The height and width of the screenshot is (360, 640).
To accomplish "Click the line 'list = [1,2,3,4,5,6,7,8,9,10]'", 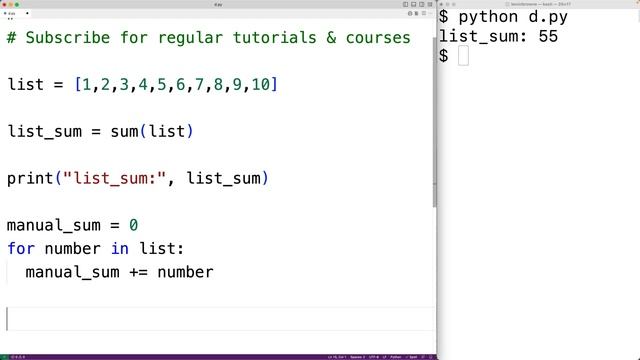I will (x=142, y=84).
